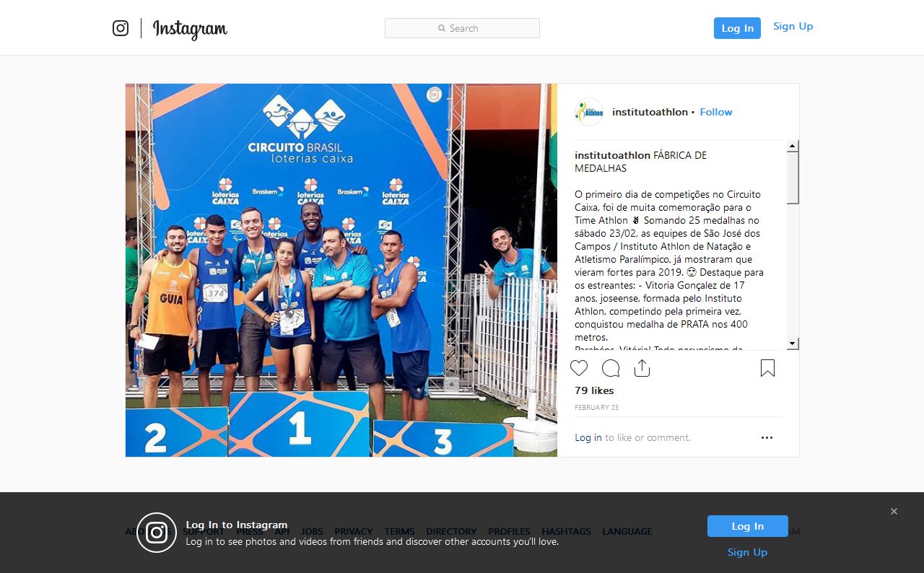Click the comment speech bubble icon
Image resolution: width=924 pixels, height=573 pixels.
click(611, 368)
